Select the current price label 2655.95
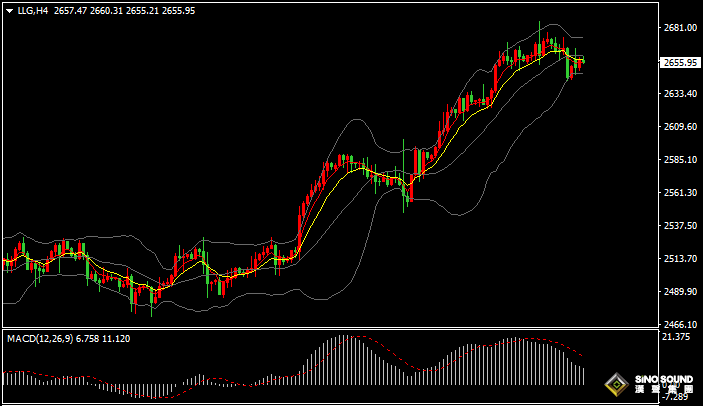This screenshot has width=703, height=406. pyautogui.click(x=680, y=63)
